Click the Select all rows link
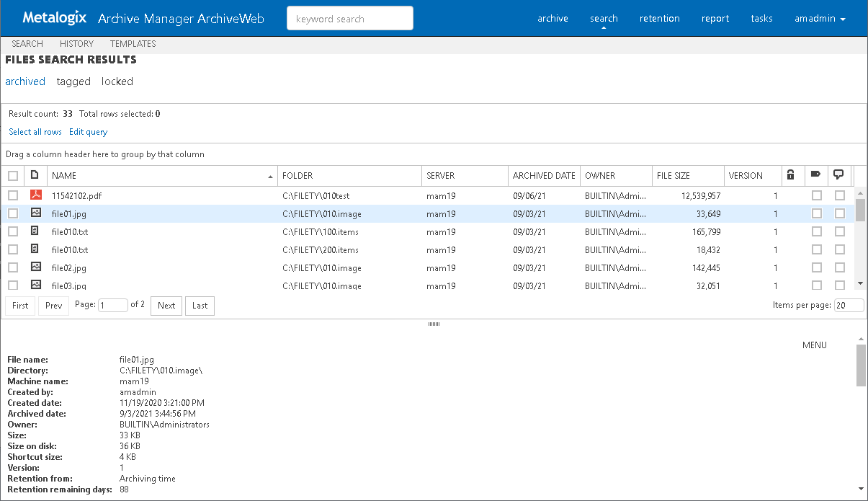Image resolution: width=868 pixels, height=501 pixels. [35, 132]
